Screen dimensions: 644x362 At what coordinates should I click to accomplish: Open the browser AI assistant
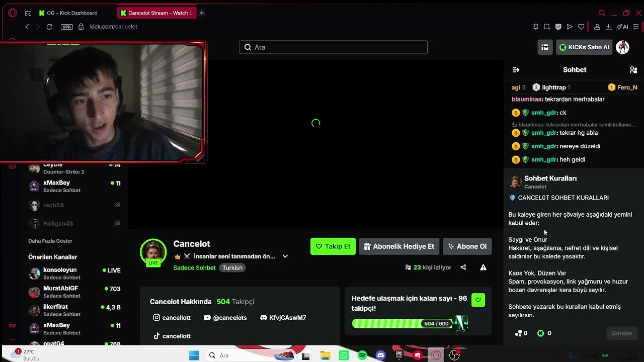(623, 27)
